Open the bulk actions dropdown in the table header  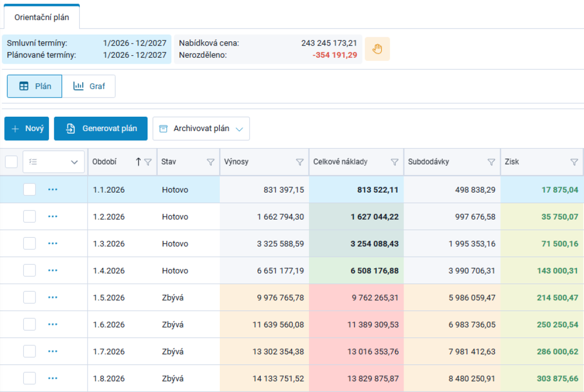[53, 162]
